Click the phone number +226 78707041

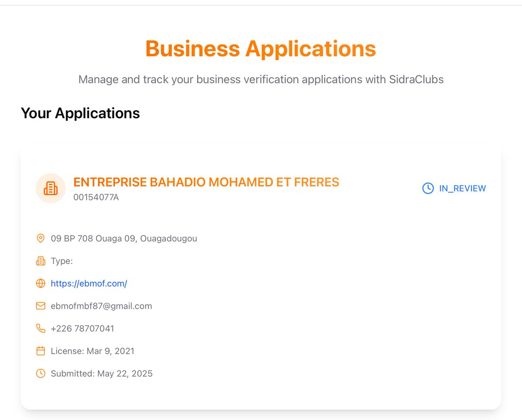click(x=83, y=328)
